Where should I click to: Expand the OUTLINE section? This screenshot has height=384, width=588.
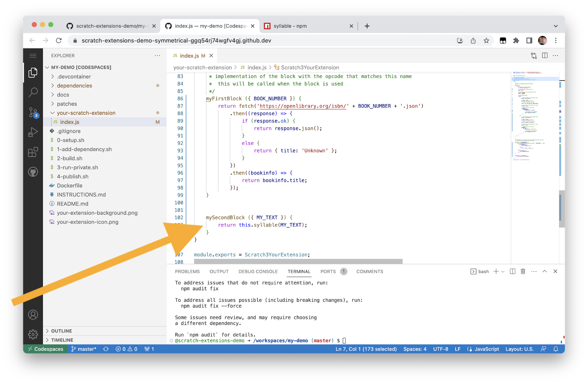62,331
